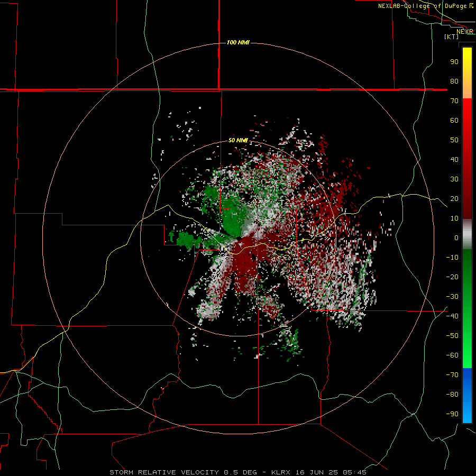Click the NEXR label above the scale

pos(465,32)
